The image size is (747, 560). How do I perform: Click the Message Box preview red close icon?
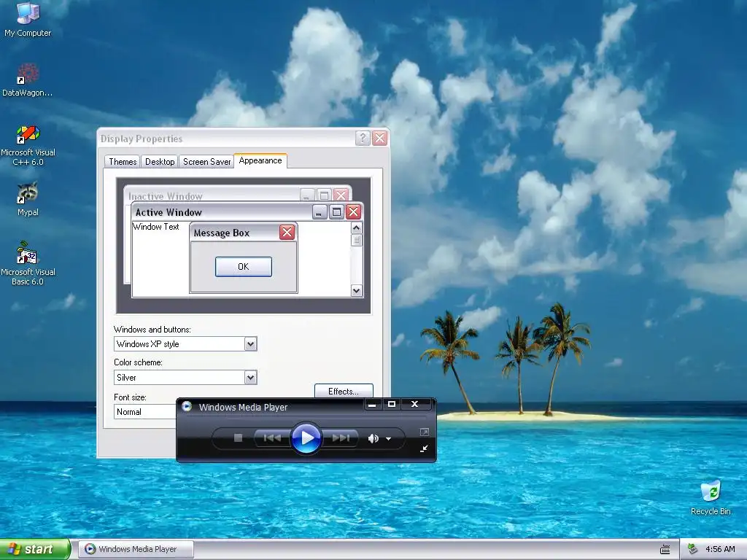pos(287,233)
